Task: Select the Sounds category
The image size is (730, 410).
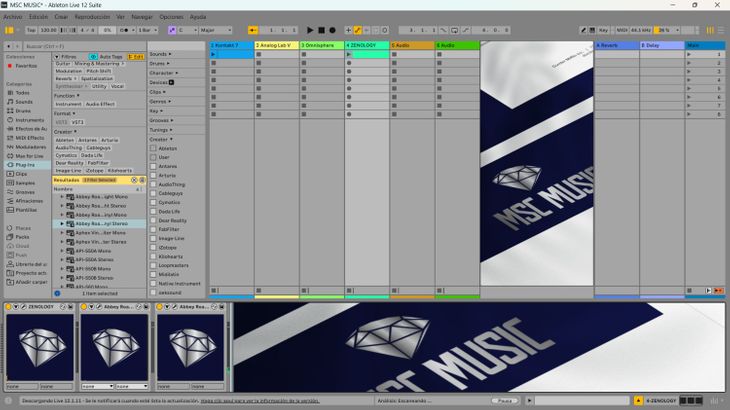Action: [24, 101]
